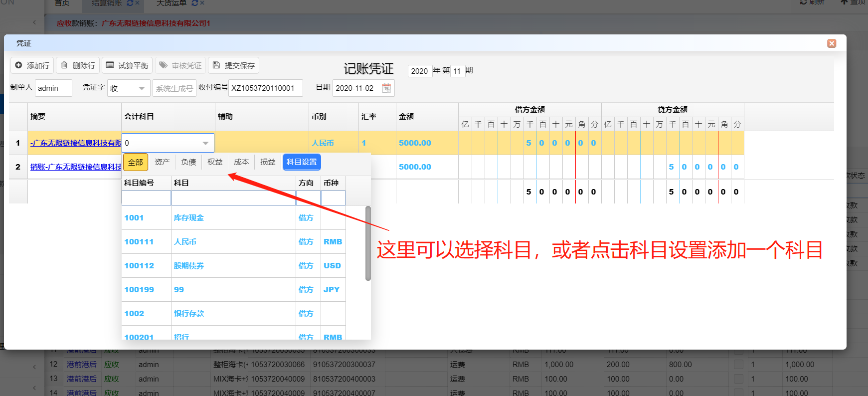This screenshot has width=868, height=396.
Task: Click the 5000.00 amount in row 2
Action: [415, 167]
